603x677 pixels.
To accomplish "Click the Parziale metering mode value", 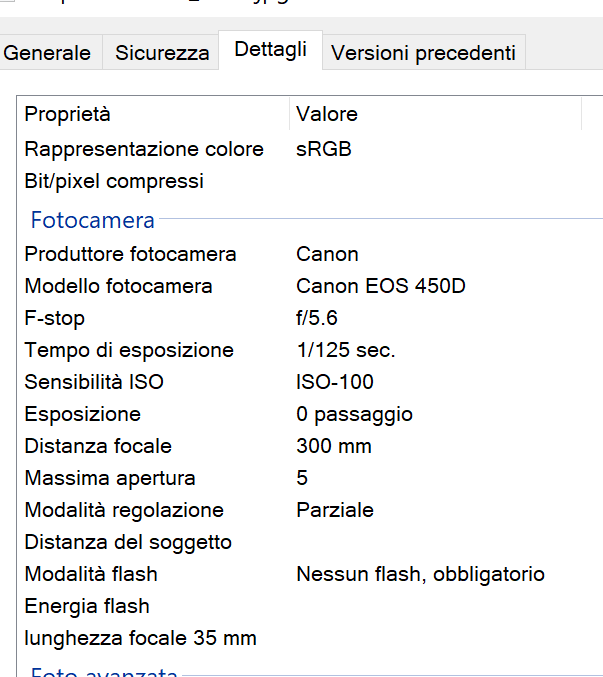I will pos(335,510).
